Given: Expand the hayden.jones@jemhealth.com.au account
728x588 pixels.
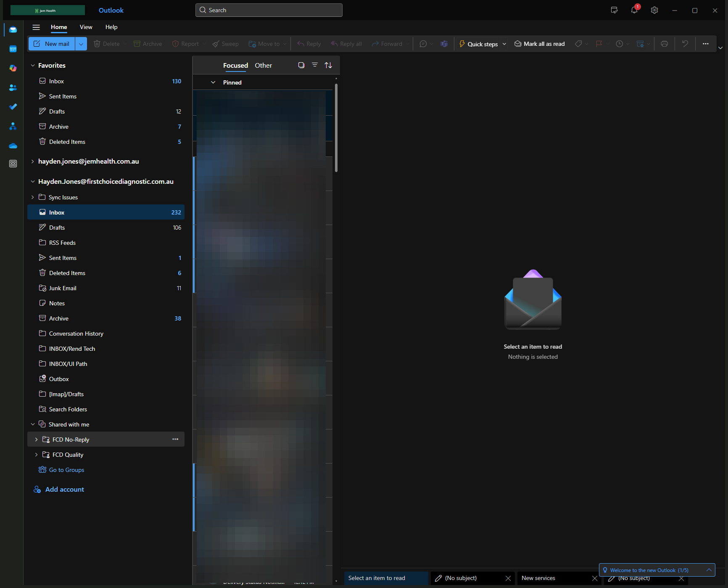Looking at the screenshot, I should click(33, 162).
